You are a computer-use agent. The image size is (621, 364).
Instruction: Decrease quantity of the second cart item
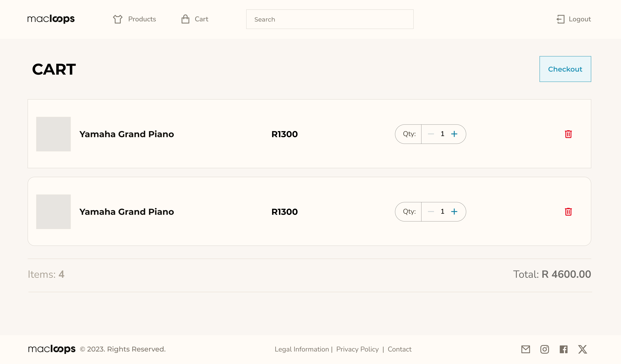pos(431,212)
